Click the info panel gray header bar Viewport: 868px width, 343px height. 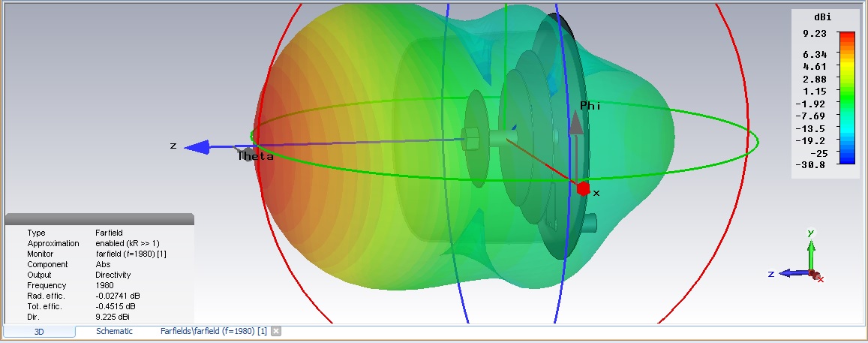click(x=100, y=219)
